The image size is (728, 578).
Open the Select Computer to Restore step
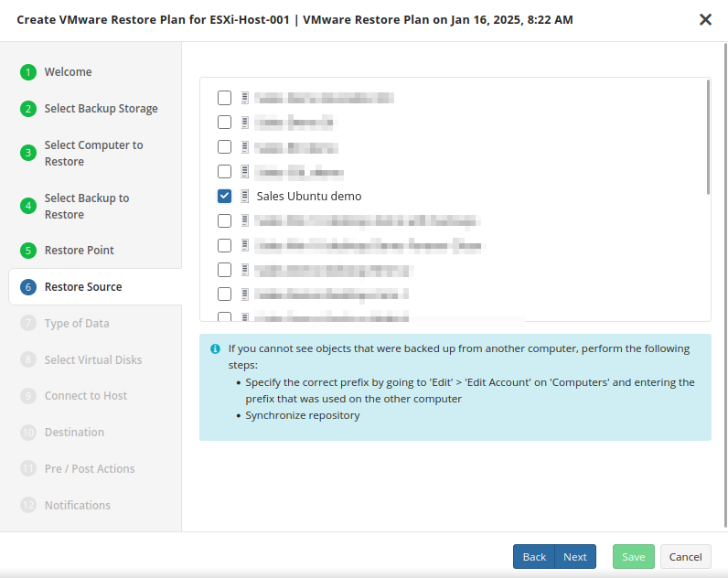coord(93,153)
